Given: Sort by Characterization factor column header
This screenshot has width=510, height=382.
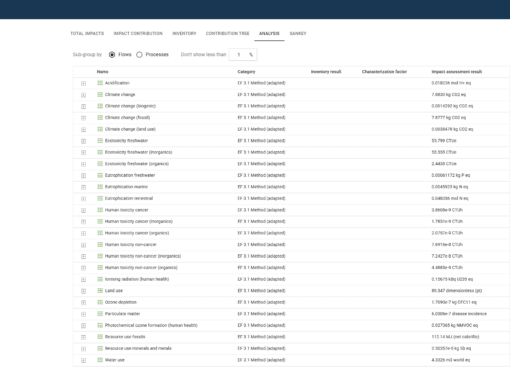Looking at the screenshot, I should coord(384,72).
